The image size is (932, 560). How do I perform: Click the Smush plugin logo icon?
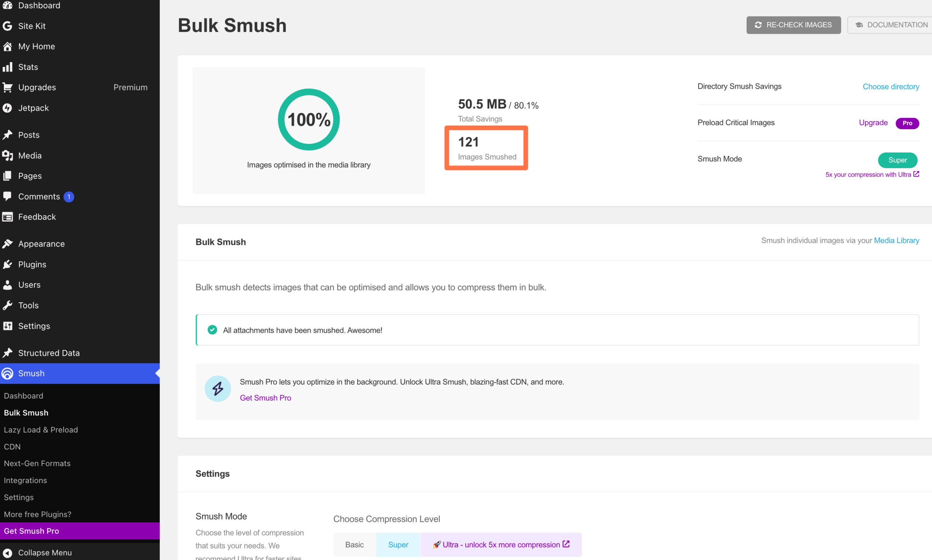pyautogui.click(x=7, y=373)
